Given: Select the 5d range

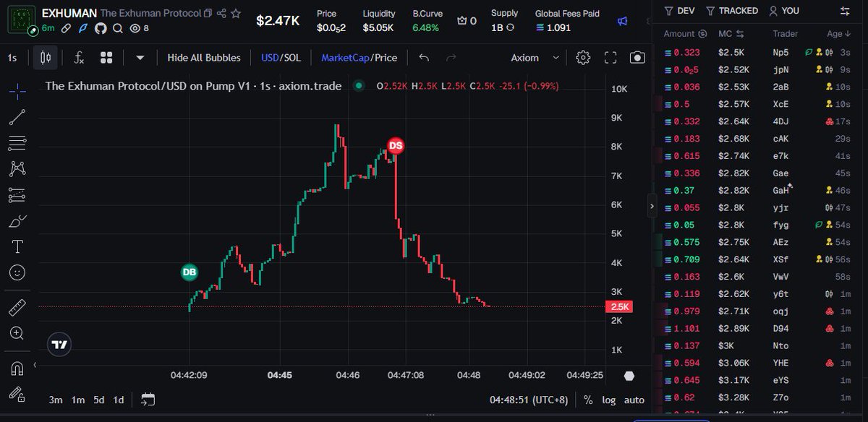Looking at the screenshot, I should click(x=98, y=400).
